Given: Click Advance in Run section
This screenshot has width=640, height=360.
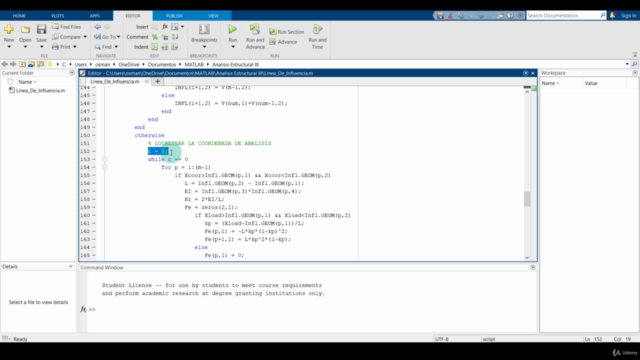Looking at the screenshot, I should pyautogui.click(x=283, y=42).
